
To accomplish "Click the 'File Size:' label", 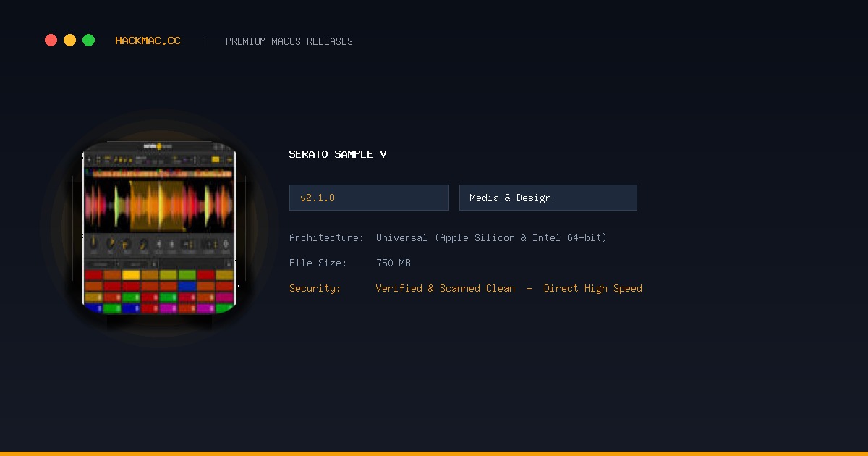I will (318, 263).
